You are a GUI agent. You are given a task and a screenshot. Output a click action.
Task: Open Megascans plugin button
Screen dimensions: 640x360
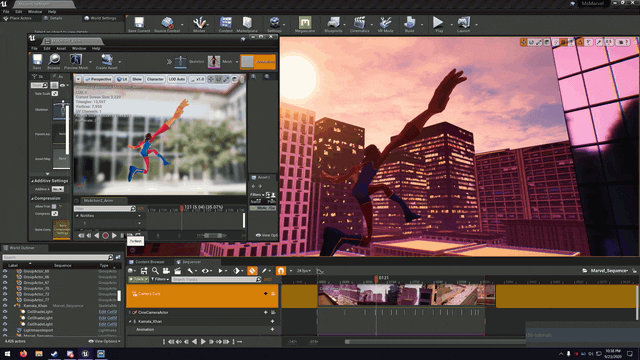[x=304, y=24]
